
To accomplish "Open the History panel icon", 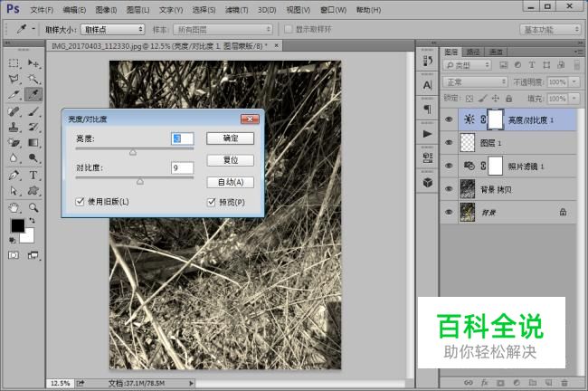I will pyautogui.click(x=428, y=62).
